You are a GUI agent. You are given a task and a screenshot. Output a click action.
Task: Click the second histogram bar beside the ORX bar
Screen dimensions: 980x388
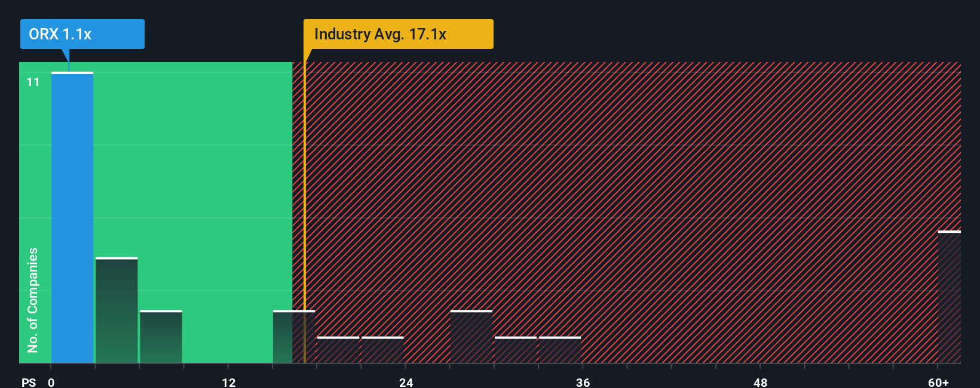[117, 310]
